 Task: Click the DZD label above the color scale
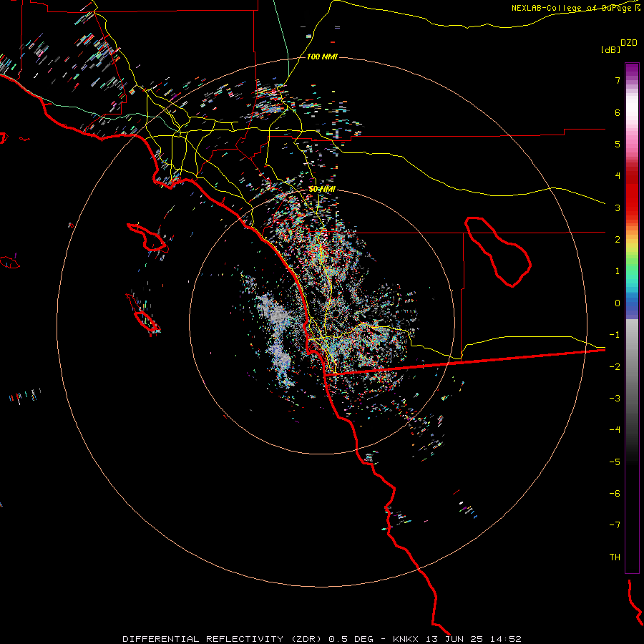coord(629,43)
